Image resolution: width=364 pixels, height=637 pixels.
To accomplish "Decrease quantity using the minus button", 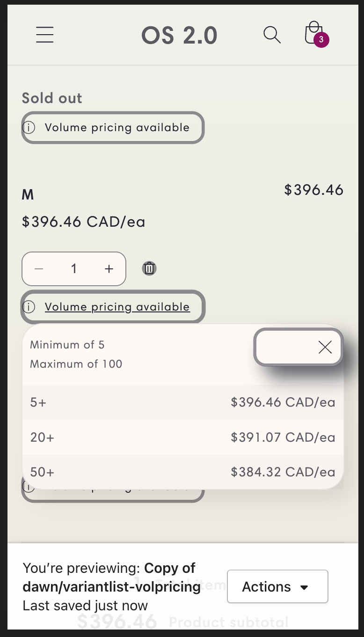I will pos(38,269).
